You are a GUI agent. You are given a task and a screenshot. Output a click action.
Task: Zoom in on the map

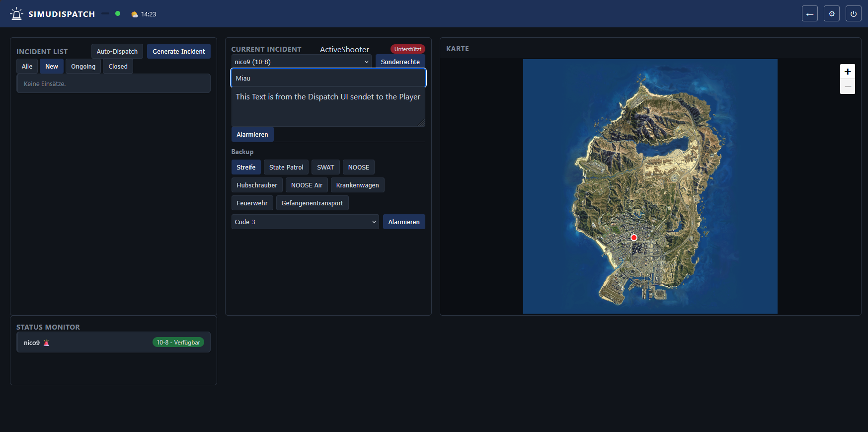pos(848,72)
